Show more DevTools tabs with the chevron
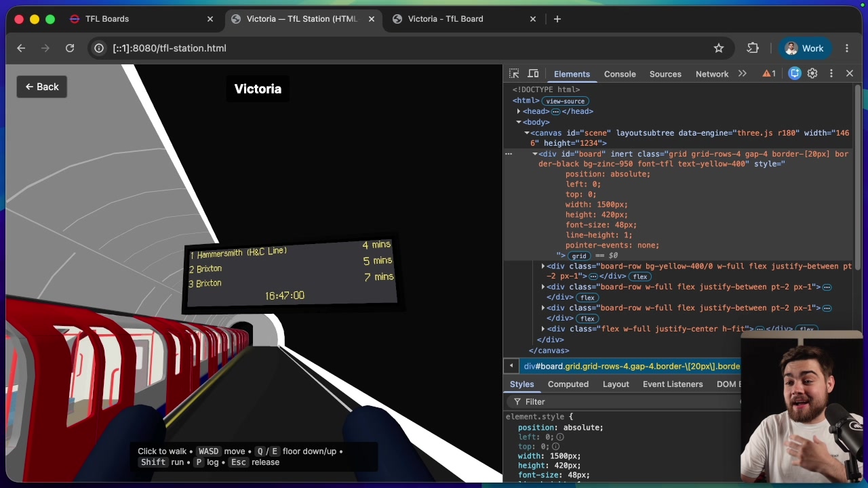 (743, 73)
